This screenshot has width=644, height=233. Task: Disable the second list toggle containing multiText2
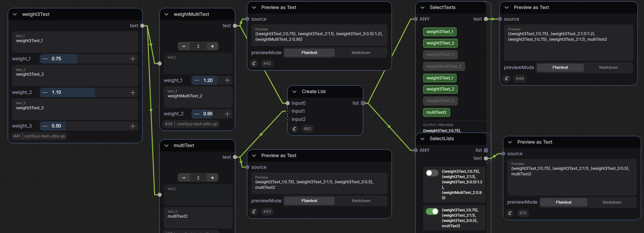click(432, 212)
